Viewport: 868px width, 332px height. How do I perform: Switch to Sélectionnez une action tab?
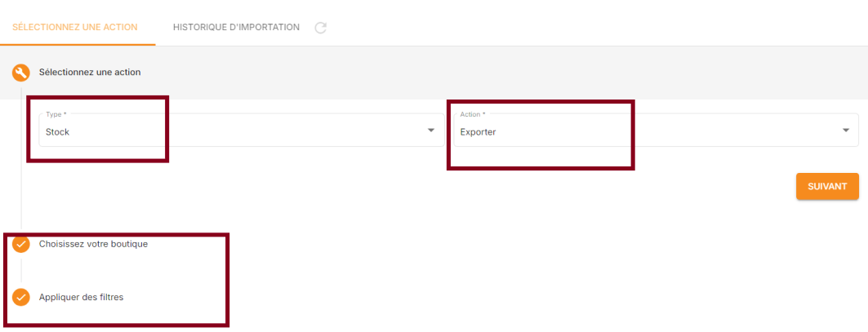click(75, 27)
